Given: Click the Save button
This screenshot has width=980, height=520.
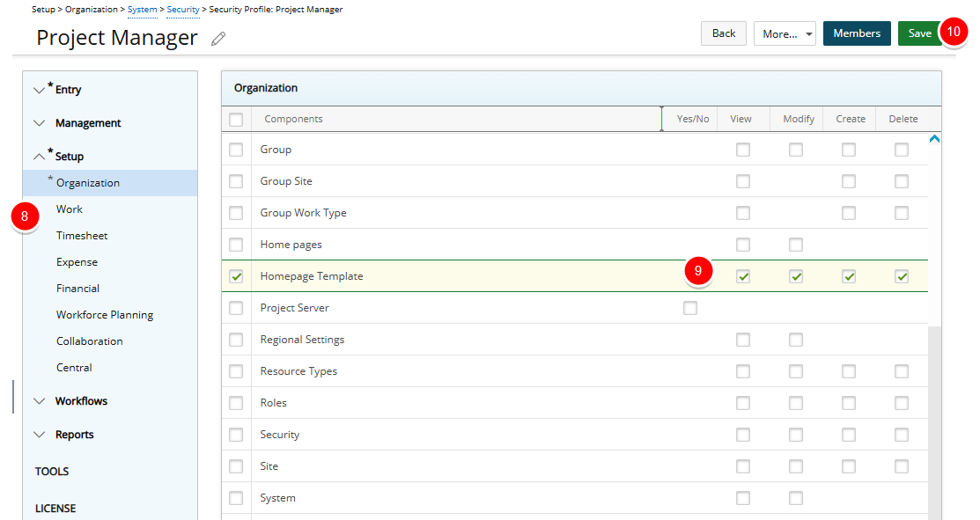Looking at the screenshot, I should point(919,33).
